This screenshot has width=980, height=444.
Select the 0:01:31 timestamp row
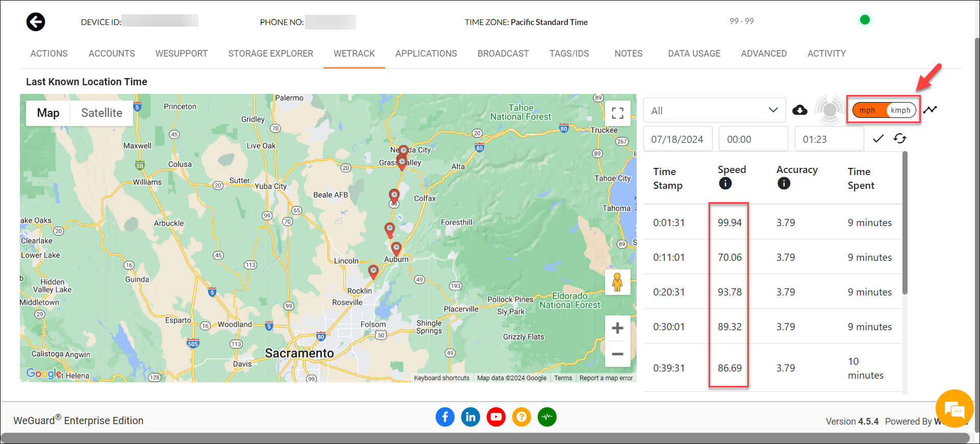773,223
